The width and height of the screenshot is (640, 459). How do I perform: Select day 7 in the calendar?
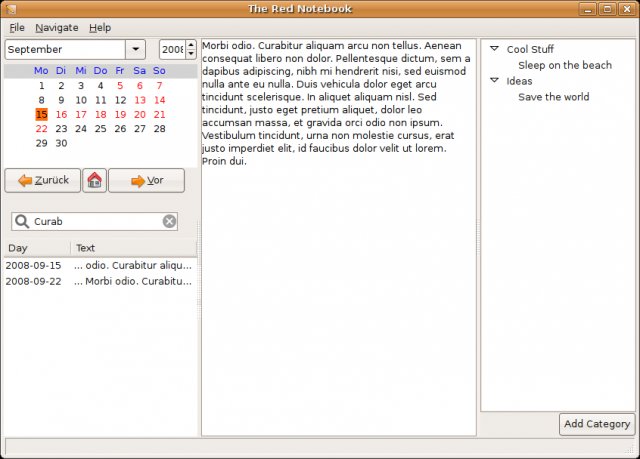click(159, 86)
